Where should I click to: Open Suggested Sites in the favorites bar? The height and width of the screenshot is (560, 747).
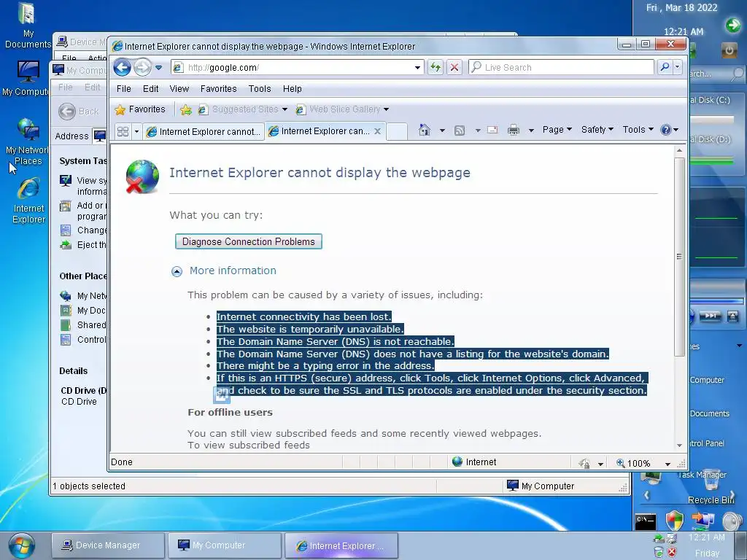pos(243,109)
